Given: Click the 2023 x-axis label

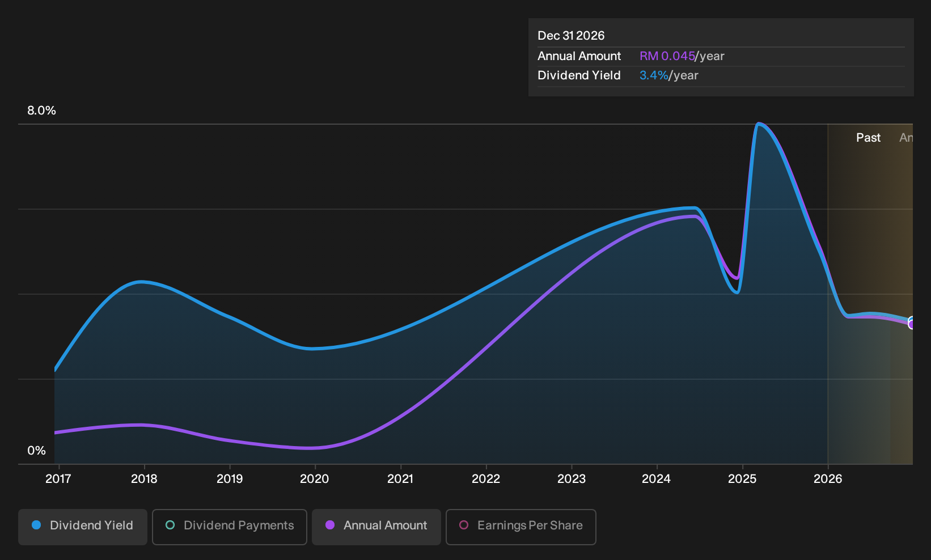Looking at the screenshot, I should pyautogui.click(x=572, y=479).
